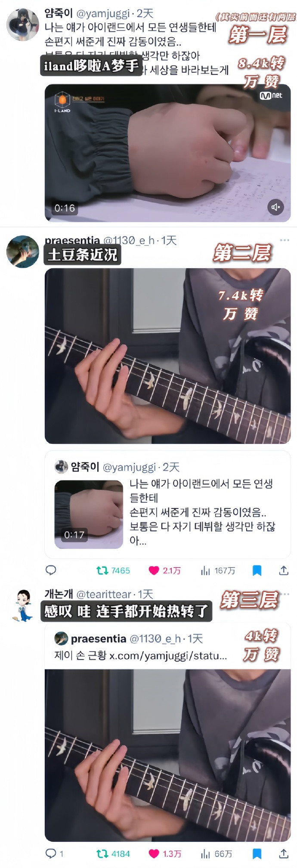Open more options on tearittear's tweet
This screenshot has width=297, height=868.
286,594
